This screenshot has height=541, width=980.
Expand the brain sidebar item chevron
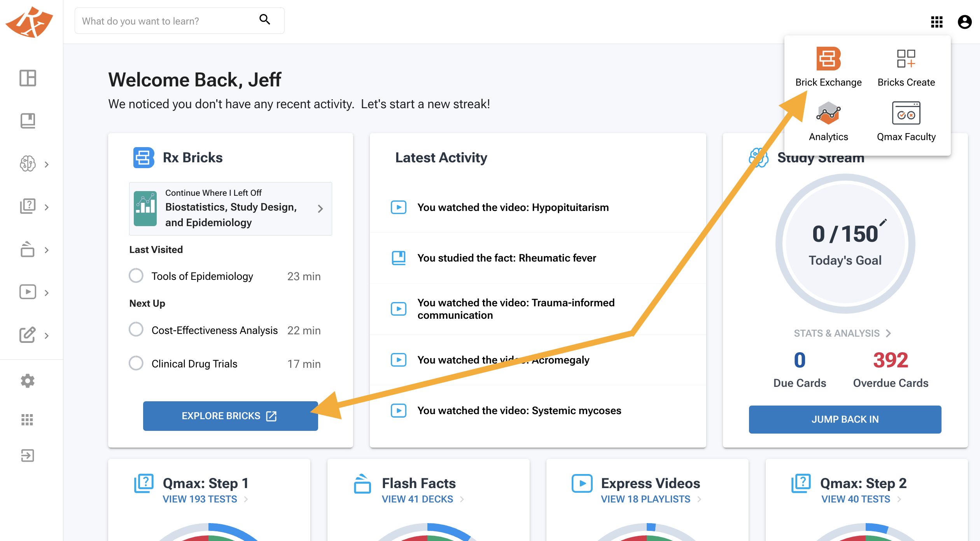coord(47,165)
